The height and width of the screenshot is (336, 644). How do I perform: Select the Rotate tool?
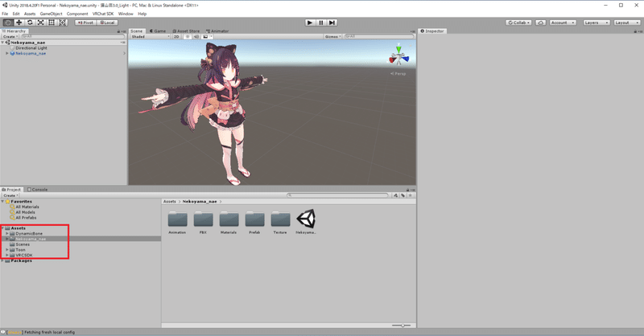coord(30,23)
